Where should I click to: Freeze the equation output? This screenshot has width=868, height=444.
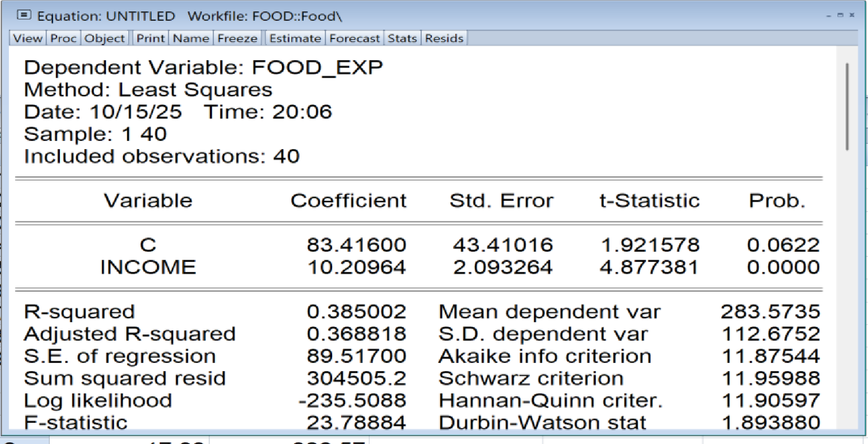point(237,38)
